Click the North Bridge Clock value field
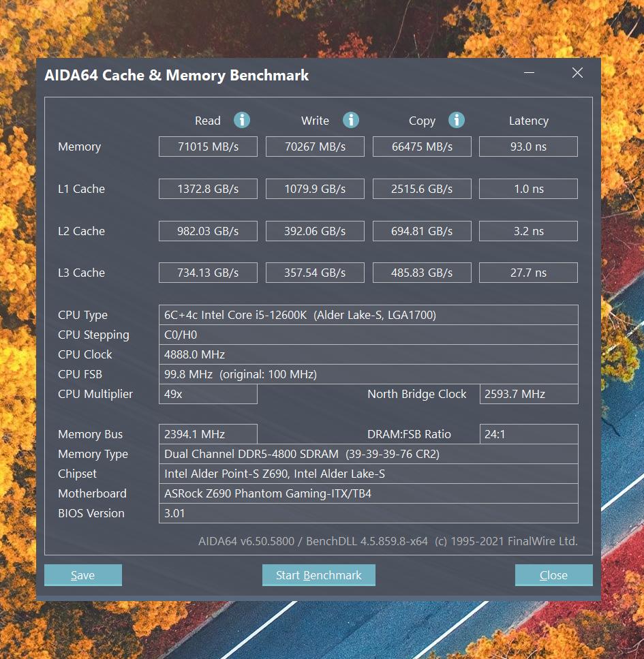Image resolution: width=644 pixels, height=659 pixels. click(528, 394)
